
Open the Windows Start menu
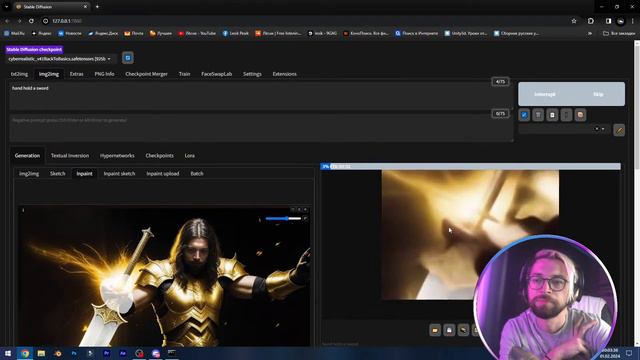8,353
